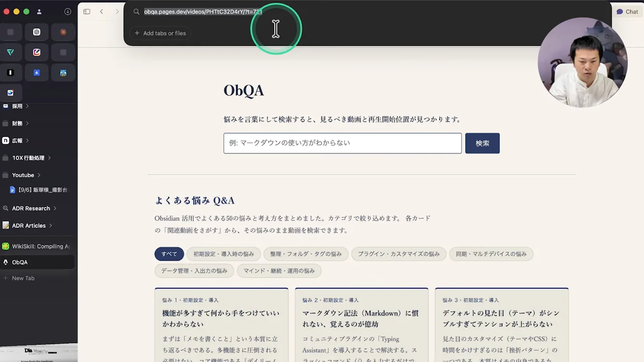Screen dimensions: 644x362
Task: Expand the 採用 folder
Action: point(27,106)
